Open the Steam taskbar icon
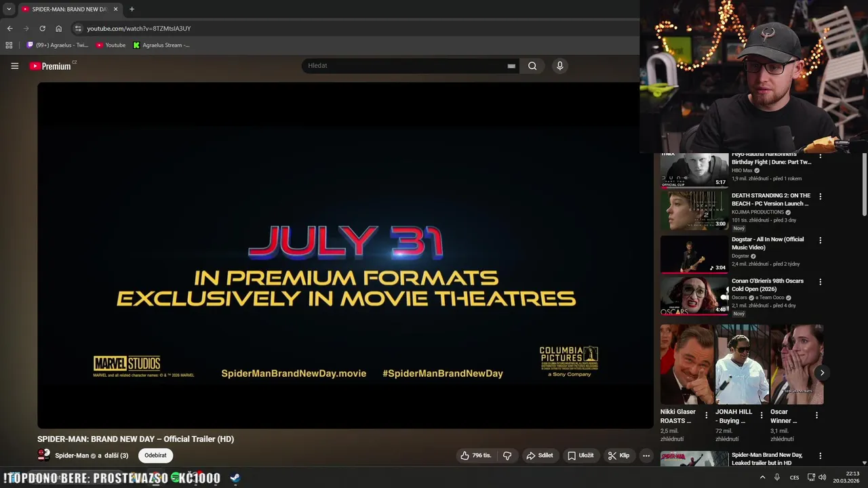The width and height of the screenshot is (868, 488). tap(235, 478)
